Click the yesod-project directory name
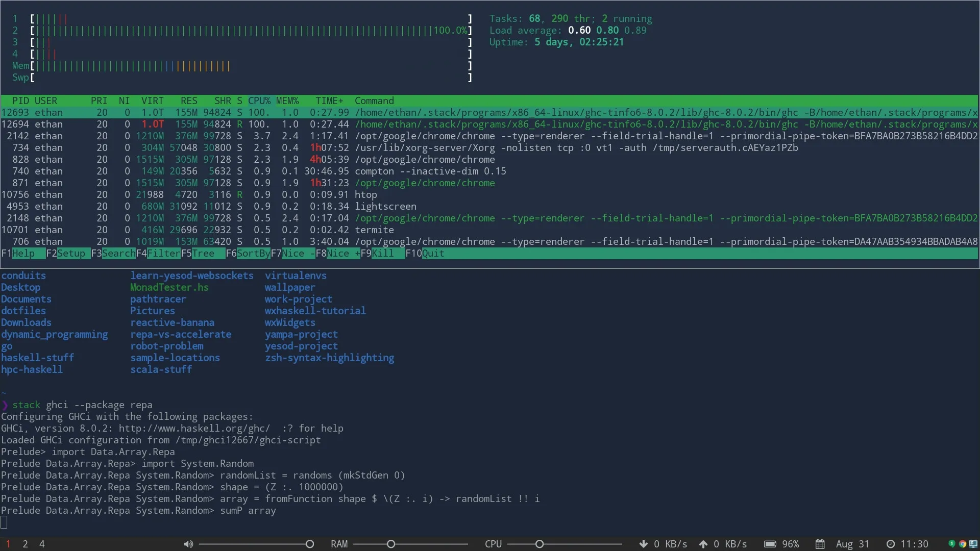 (x=301, y=346)
